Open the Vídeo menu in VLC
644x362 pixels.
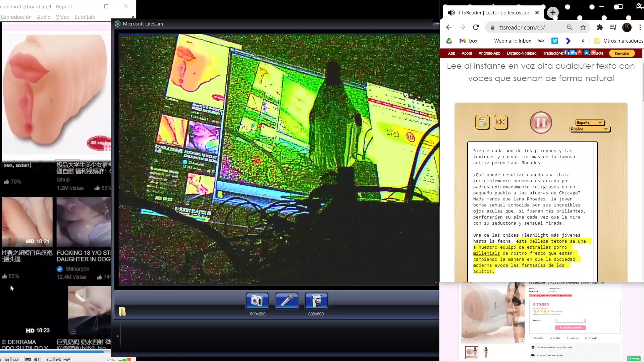(62, 17)
